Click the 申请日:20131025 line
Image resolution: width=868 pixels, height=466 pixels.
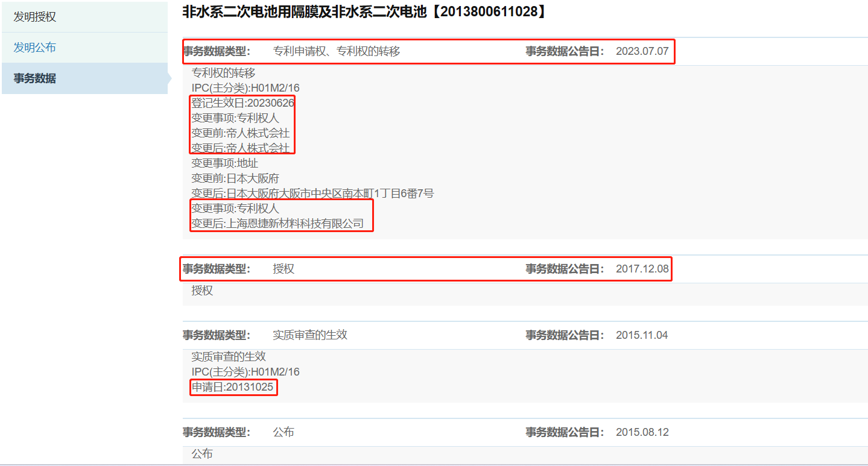click(232, 387)
